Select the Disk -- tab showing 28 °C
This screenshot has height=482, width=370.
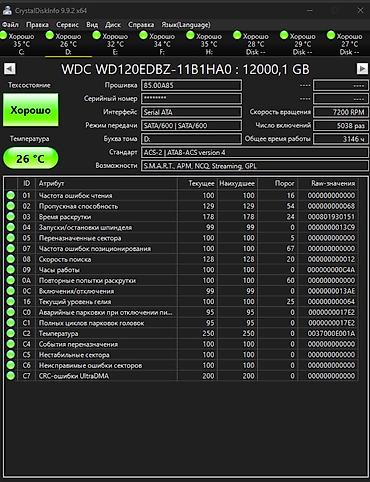256,44
